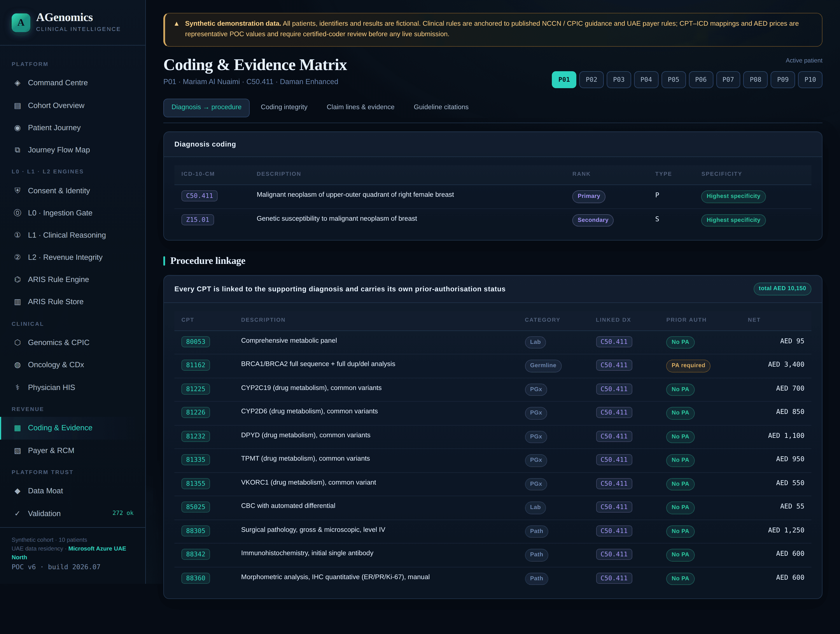Click the Highest specificity badge for Z15.01
840x634 pixels.
(x=733, y=220)
